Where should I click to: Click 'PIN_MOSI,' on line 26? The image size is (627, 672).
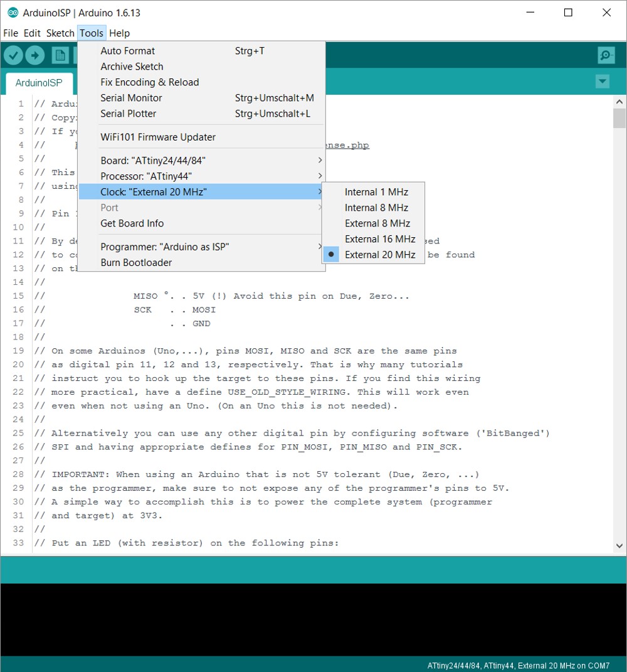tap(307, 447)
